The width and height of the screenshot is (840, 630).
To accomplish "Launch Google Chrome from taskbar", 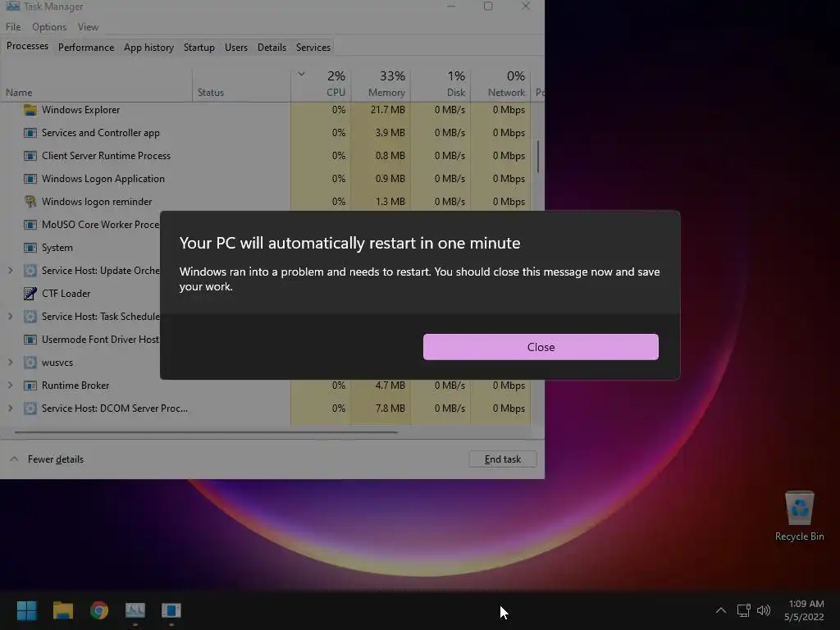I will [99, 610].
